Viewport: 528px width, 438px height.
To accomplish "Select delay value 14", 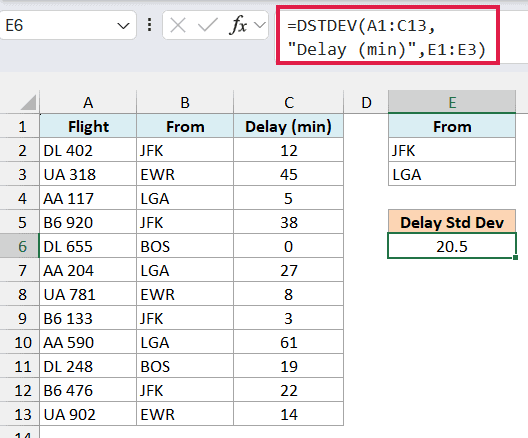I will pyautogui.click(x=289, y=414).
